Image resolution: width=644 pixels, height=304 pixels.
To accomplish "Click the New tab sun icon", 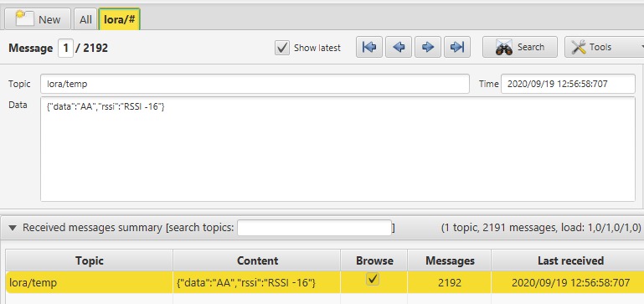I will click(23, 18).
